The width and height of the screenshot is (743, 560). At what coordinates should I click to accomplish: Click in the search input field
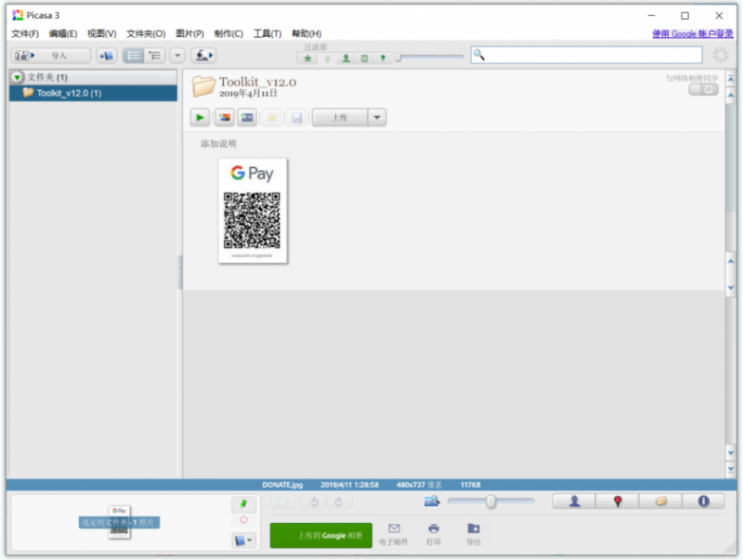tap(587, 55)
